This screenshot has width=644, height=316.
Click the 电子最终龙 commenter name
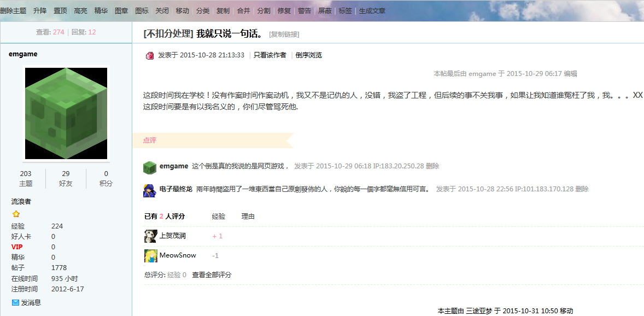[176, 189]
